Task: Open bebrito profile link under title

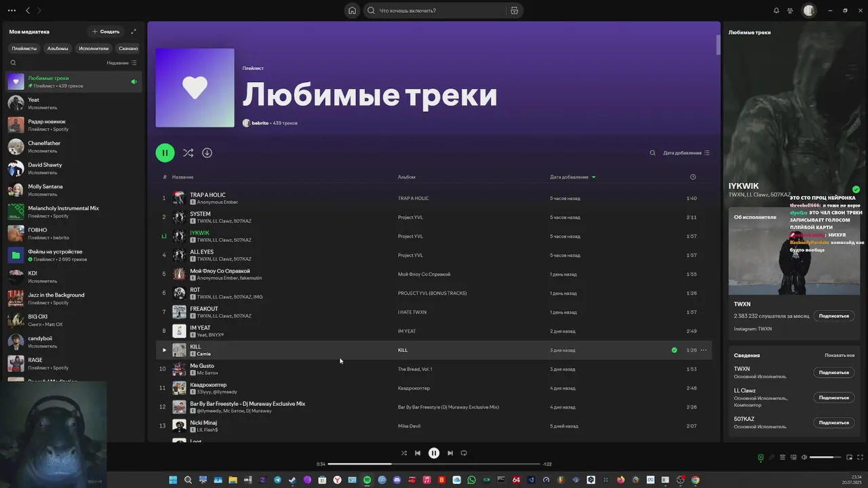Action: point(260,123)
